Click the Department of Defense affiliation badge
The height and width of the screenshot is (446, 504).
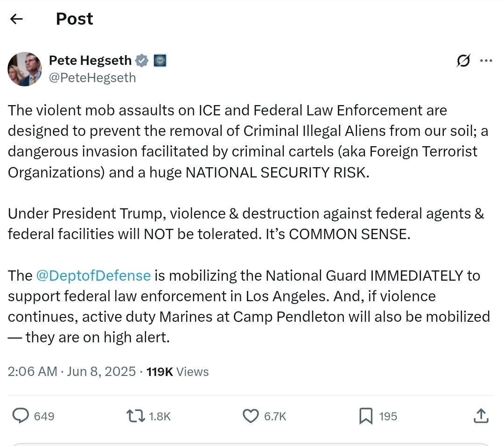click(160, 60)
